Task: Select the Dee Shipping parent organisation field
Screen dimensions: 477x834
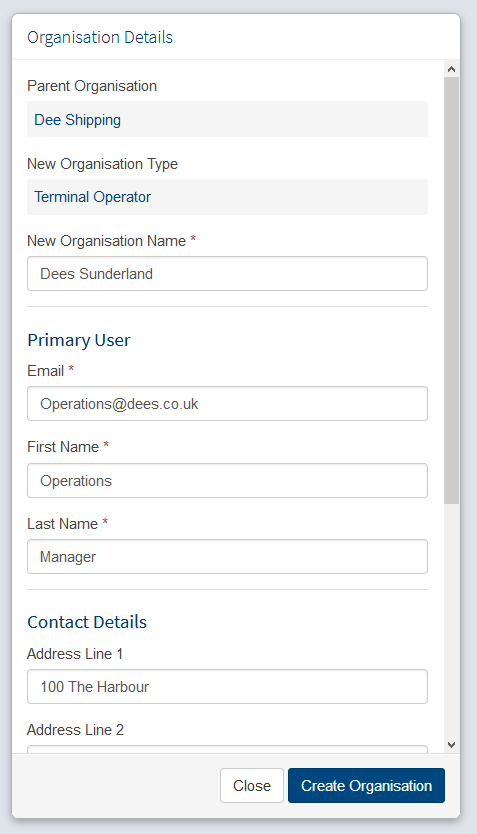Action: 227,119
